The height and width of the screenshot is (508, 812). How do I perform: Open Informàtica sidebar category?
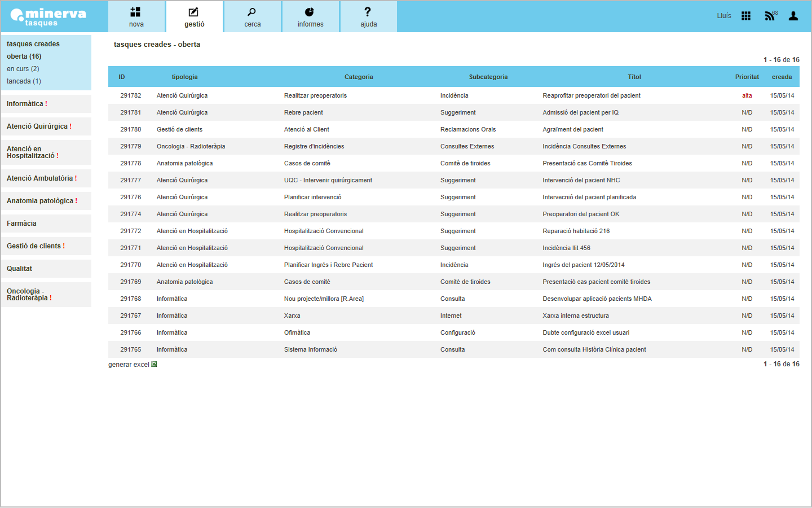pyautogui.click(x=46, y=104)
